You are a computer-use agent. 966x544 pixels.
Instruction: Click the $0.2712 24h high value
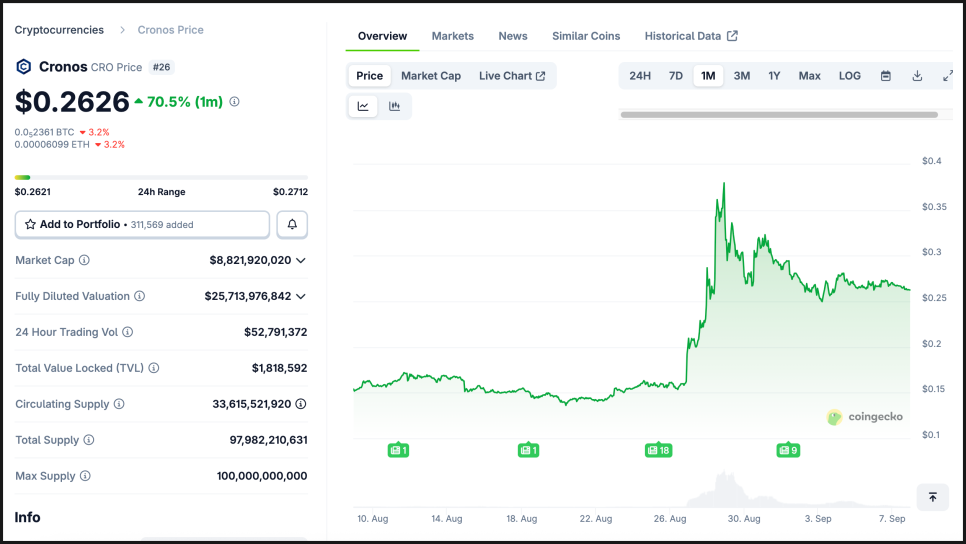pos(290,192)
